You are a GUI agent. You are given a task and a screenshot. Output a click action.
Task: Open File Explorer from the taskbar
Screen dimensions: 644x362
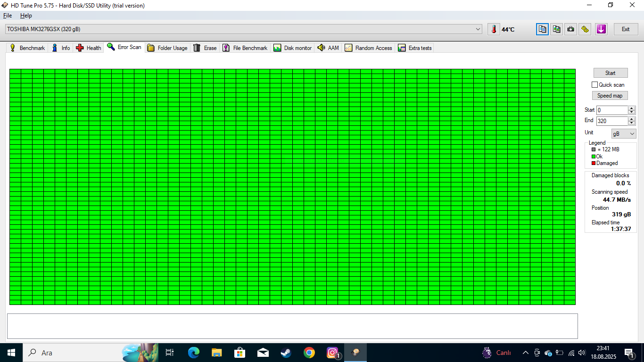216,353
